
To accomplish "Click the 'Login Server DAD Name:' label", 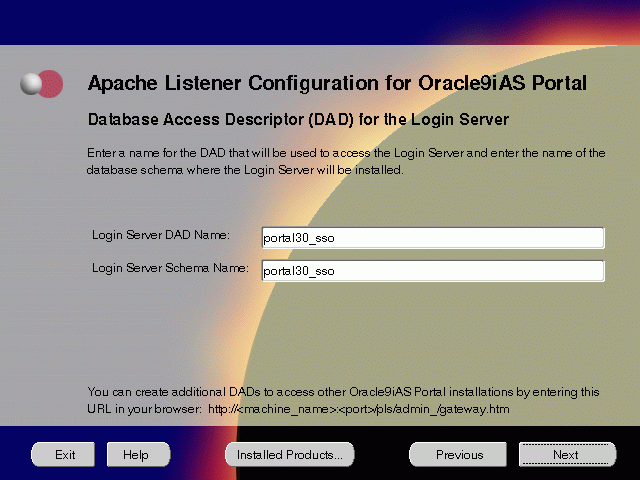I will tap(161, 235).
